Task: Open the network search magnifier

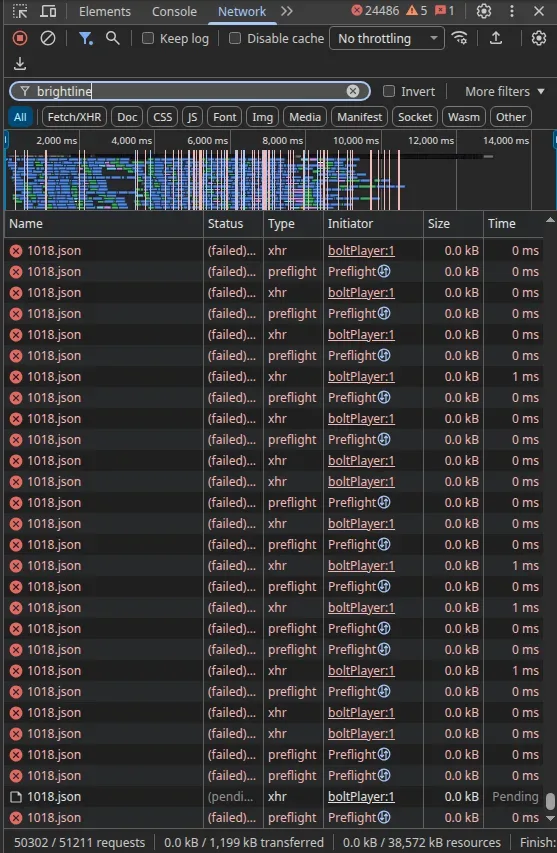Action: coord(113,38)
